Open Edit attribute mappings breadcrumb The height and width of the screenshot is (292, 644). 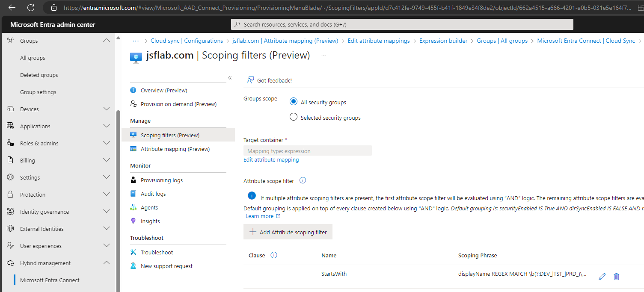click(379, 41)
